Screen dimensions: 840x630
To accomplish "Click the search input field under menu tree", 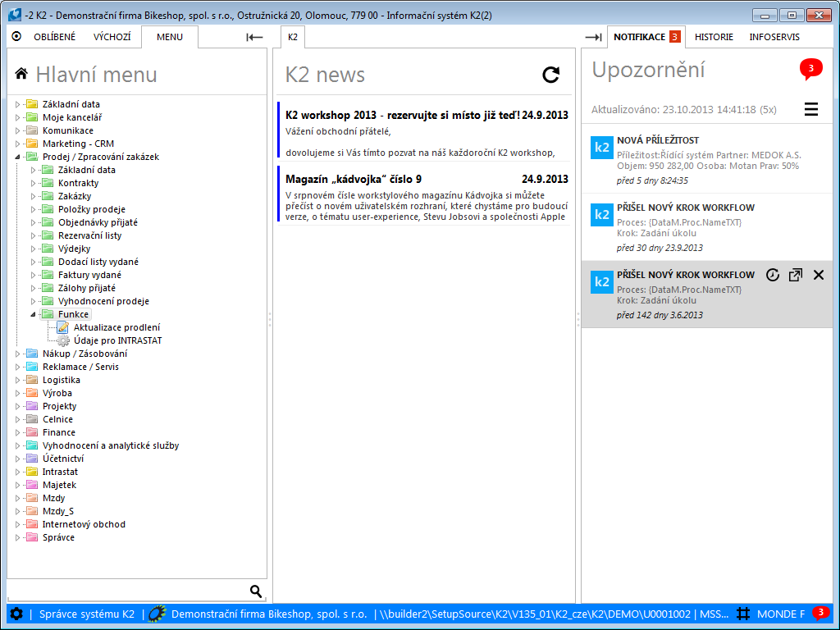I will pyautogui.click(x=127, y=591).
